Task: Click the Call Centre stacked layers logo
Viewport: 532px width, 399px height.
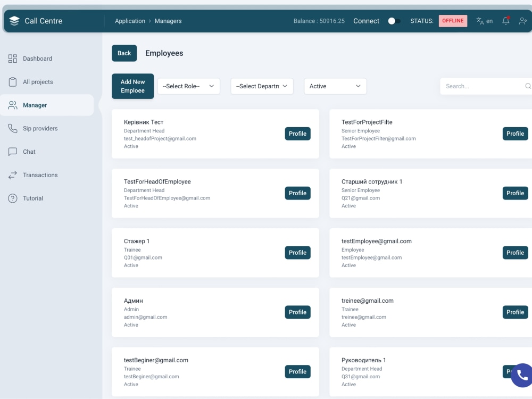Action: tap(14, 21)
